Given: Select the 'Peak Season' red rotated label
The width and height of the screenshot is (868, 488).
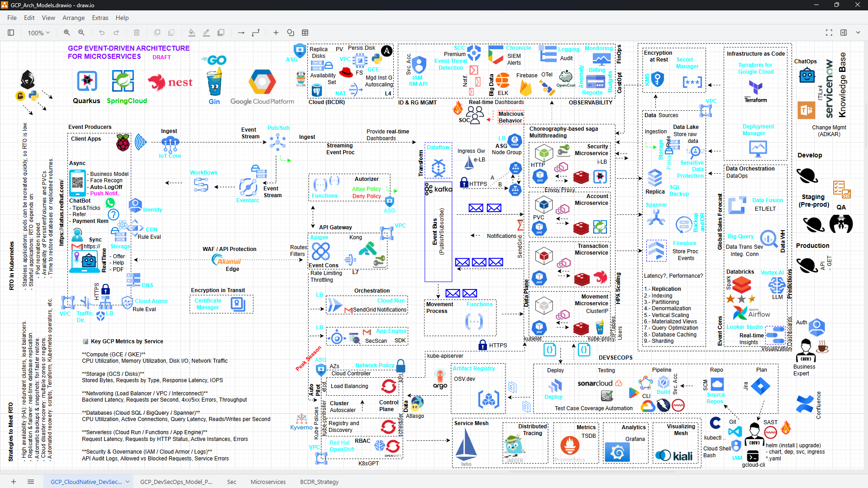Looking at the screenshot, I should click(309, 359).
